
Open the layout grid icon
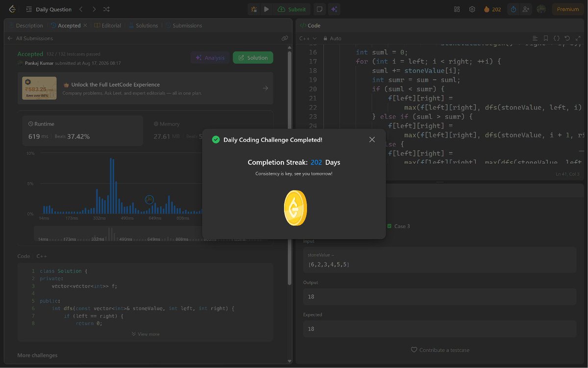pos(457,9)
